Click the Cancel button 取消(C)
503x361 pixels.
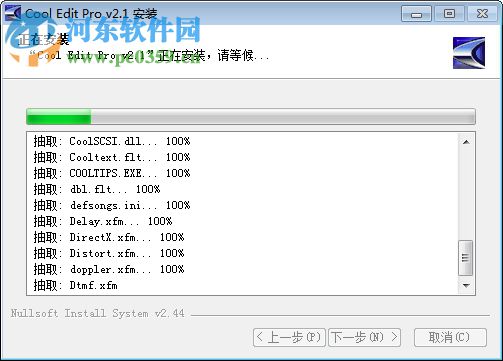click(450, 337)
